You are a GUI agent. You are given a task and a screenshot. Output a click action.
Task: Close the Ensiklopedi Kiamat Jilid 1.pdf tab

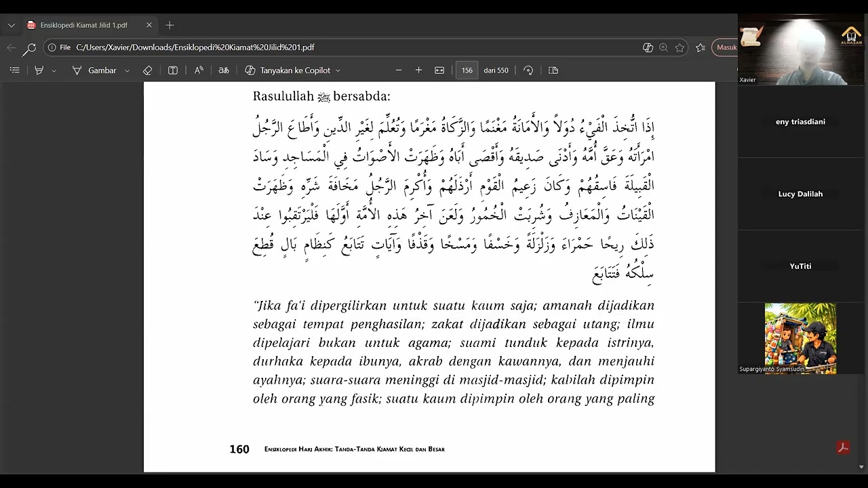click(149, 25)
